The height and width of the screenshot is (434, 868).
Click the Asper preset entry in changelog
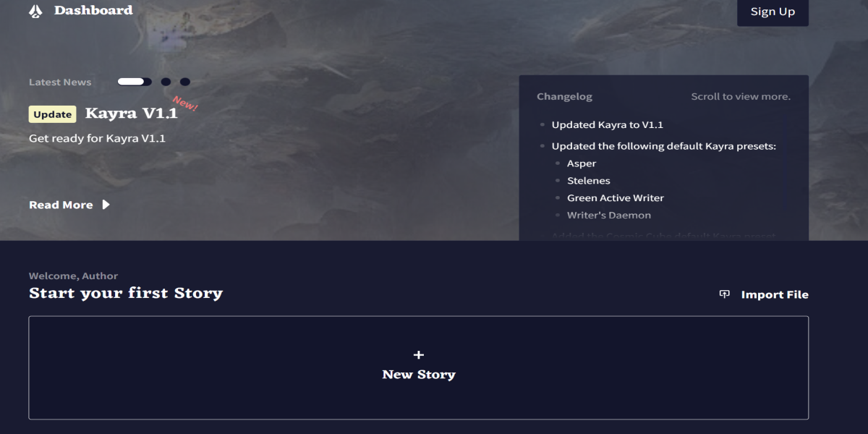tap(582, 163)
